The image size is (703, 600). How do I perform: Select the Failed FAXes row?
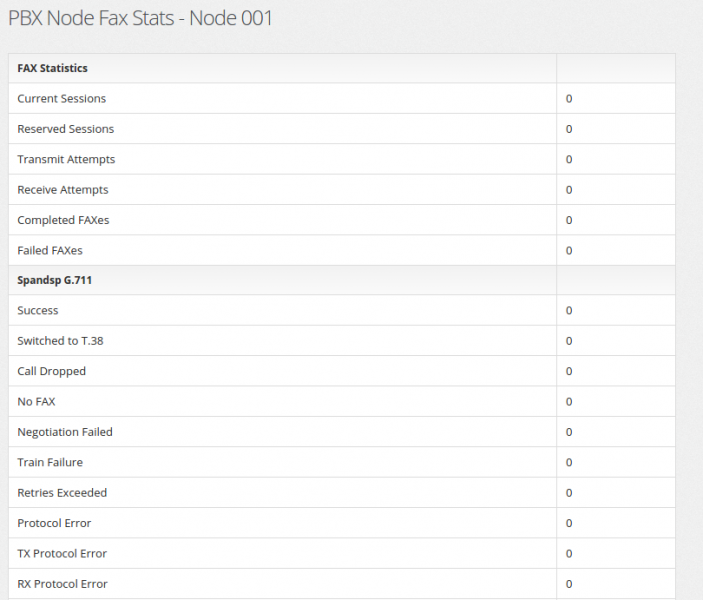[342, 251]
